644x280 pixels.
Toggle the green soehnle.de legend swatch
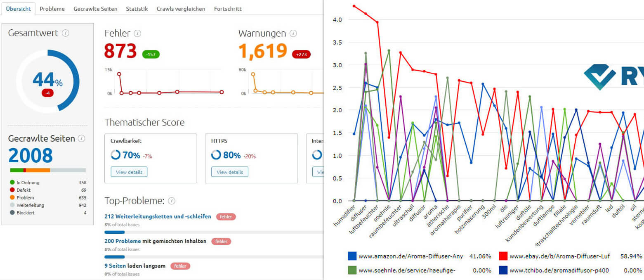point(352,271)
